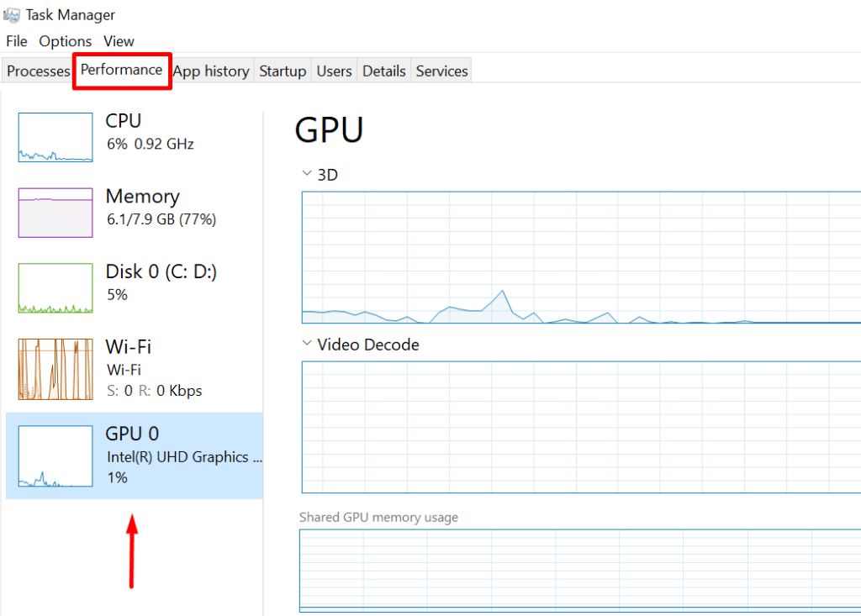
Task: Click the Task Manager title bar icon
Action: click(x=12, y=14)
